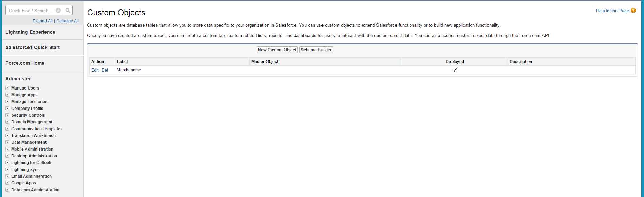Expand the Communication Templates arrow
This screenshot has height=197, width=644.
click(7, 129)
